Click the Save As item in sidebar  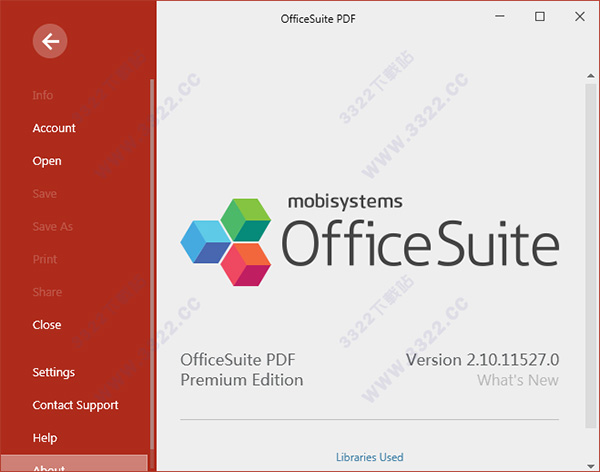(52, 227)
